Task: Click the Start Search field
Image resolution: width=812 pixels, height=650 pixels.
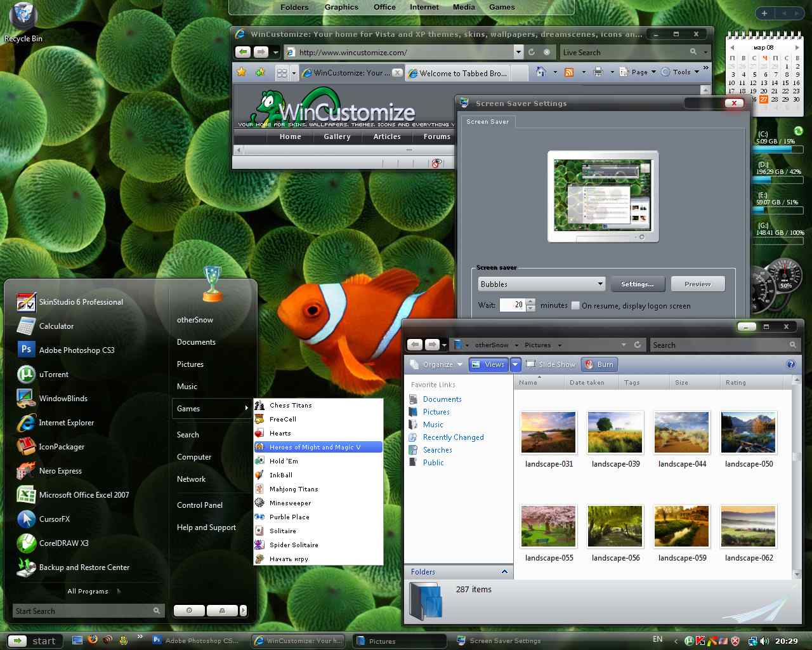Action: pyautogui.click(x=88, y=611)
